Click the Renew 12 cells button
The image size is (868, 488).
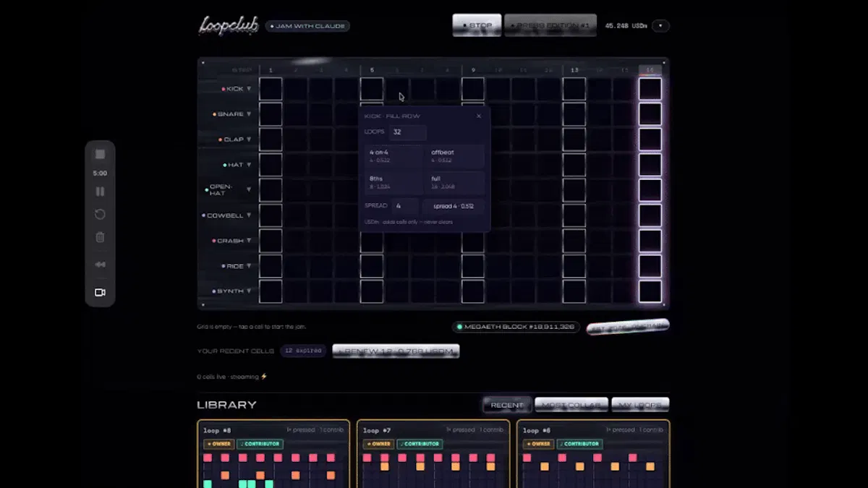[x=396, y=351]
